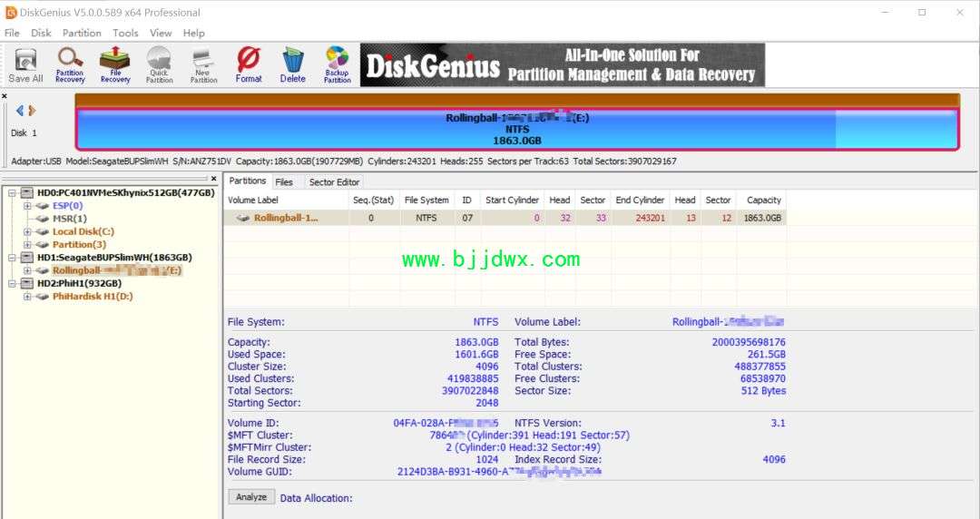The image size is (980, 519).
Task: Click the 1863.0GB capacity cell in the table
Action: point(762,219)
